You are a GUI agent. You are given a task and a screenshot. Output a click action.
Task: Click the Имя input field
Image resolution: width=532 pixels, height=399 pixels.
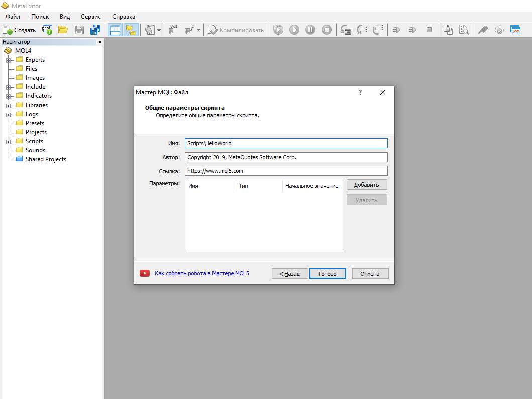[286, 143]
